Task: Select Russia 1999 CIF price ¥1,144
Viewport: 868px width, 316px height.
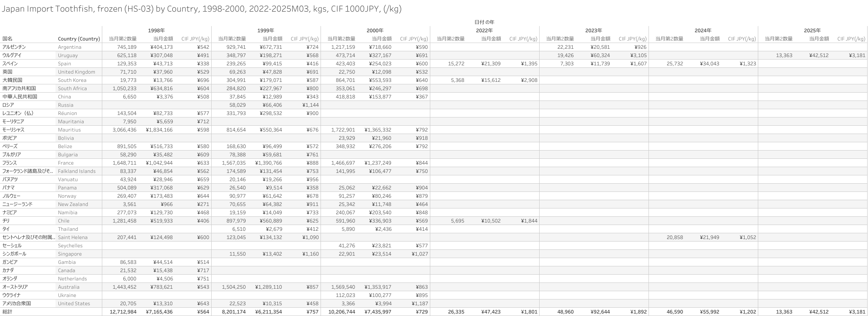Action: click(x=310, y=105)
